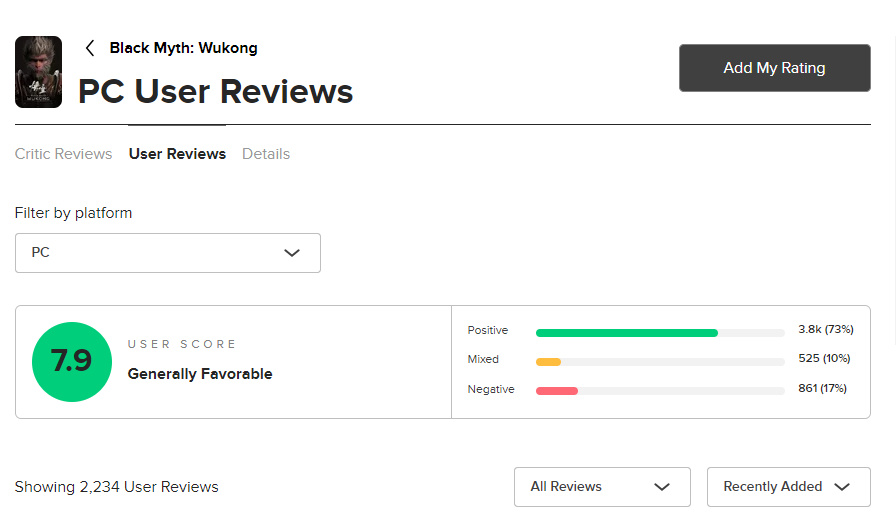
Task: Click the 861 (17%) negative count
Action: point(822,388)
